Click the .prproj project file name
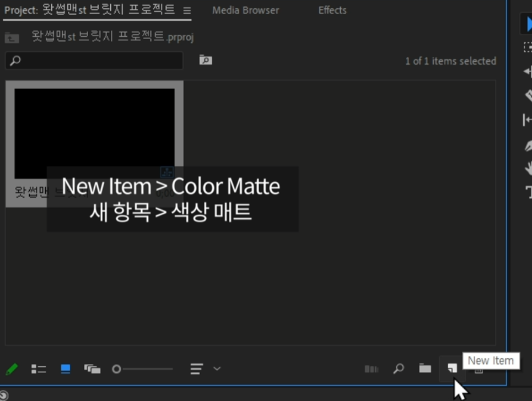This screenshot has width=532, height=401. pos(112,36)
